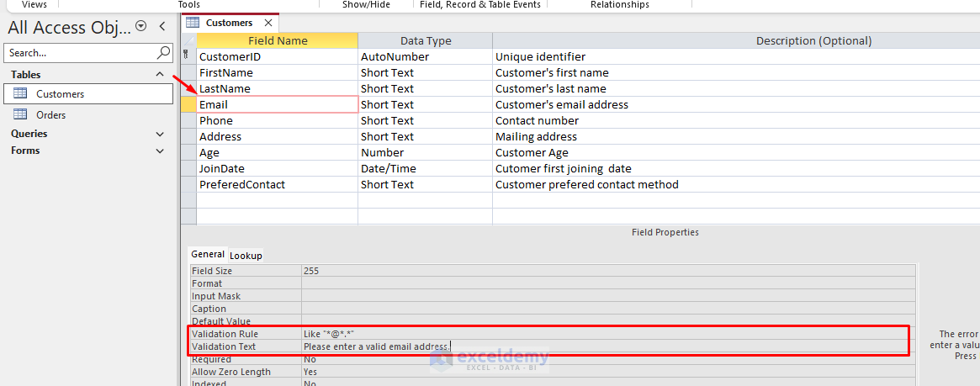Screen dimensions: 980x386
Task: Click the Validation Rule property value
Action: coord(608,334)
